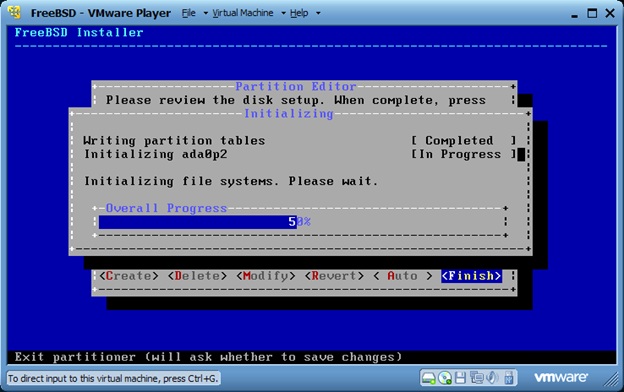Click the 'FreeBSD Installer' header text
The image size is (624, 392).
click(79, 32)
